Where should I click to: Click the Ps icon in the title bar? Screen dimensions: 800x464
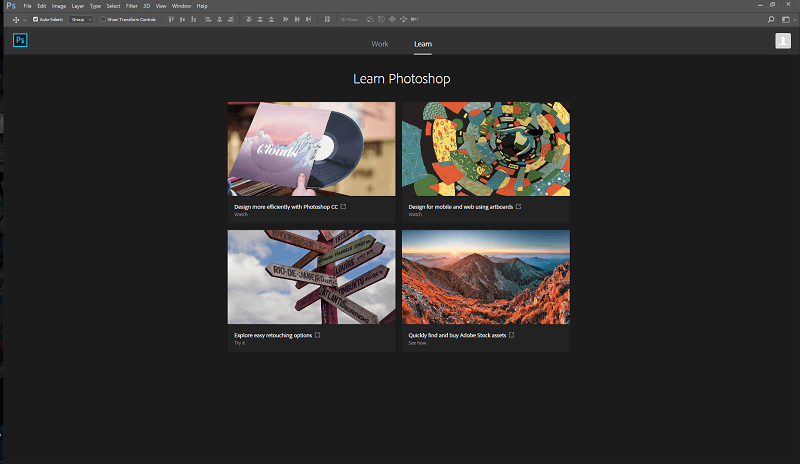click(x=11, y=6)
